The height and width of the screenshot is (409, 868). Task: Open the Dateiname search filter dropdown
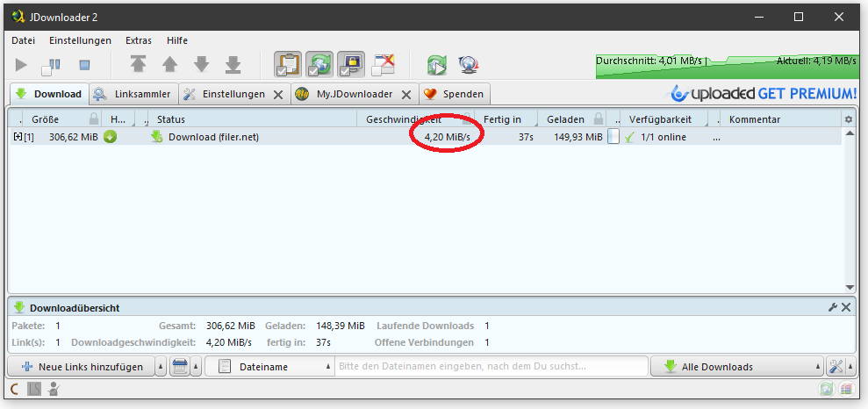tap(269, 366)
